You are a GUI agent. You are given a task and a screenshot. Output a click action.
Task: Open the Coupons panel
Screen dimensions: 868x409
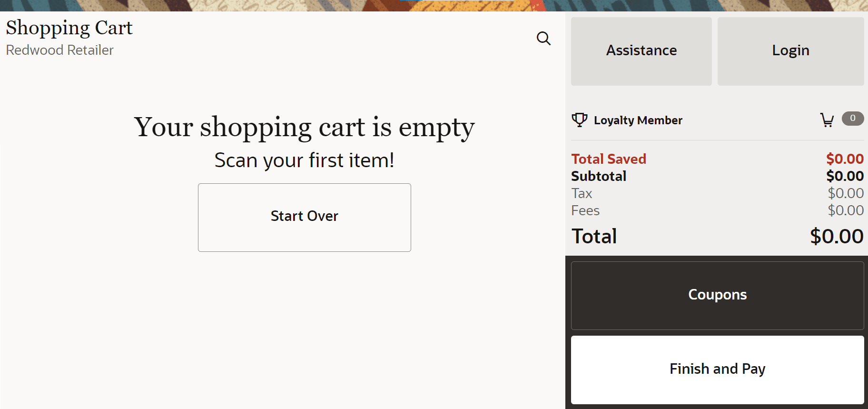click(x=717, y=295)
